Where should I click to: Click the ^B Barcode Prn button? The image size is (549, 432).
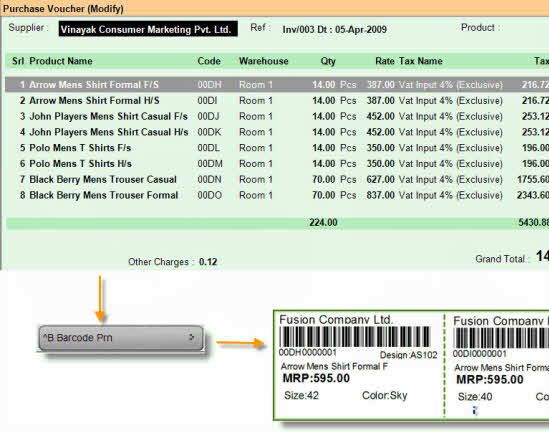121,338
